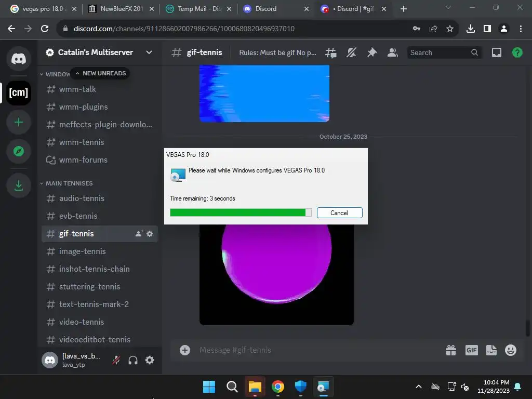Click the VEGAS Pro installer progress bar

tap(241, 212)
